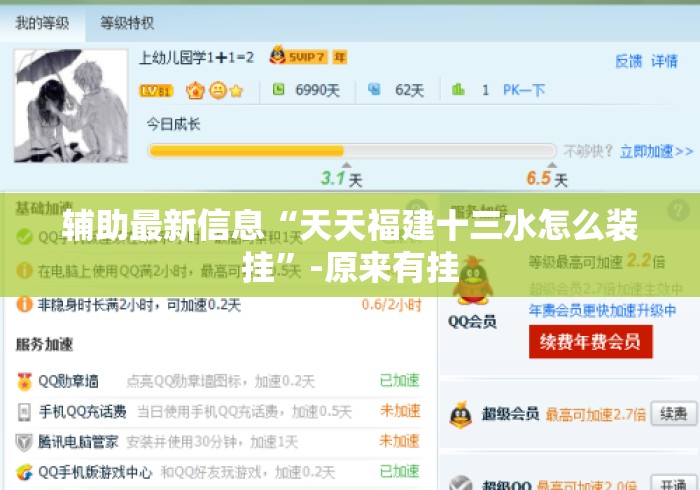Click the orange 年 badge icon
Viewport: 700px width, 490px height.
click(x=340, y=57)
